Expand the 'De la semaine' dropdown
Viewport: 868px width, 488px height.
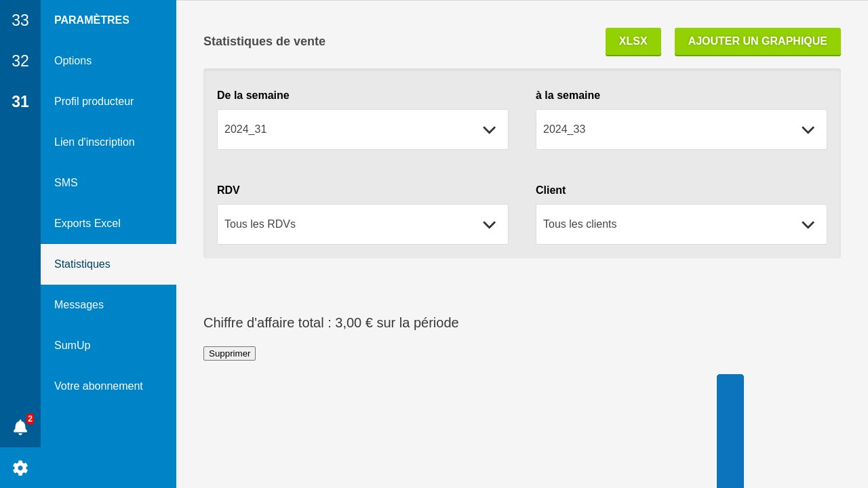[x=362, y=129]
